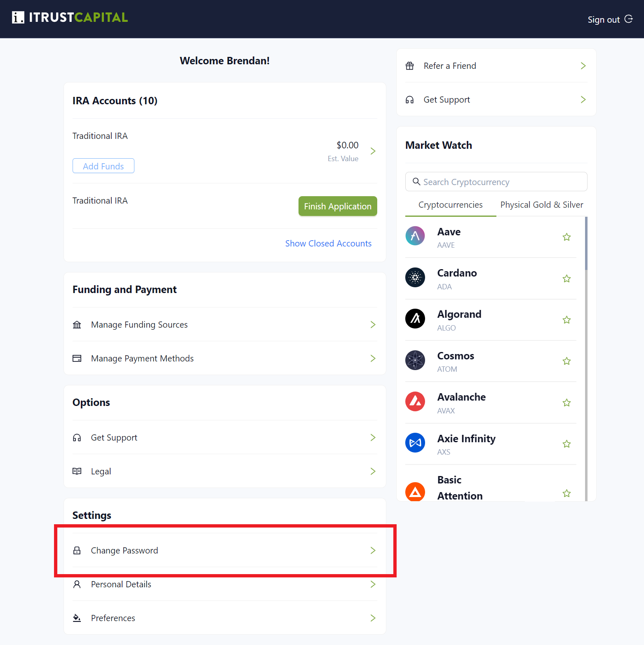The width and height of the screenshot is (644, 645).
Task: Select the Cosmos name in Market Watch
Action: click(456, 356)
